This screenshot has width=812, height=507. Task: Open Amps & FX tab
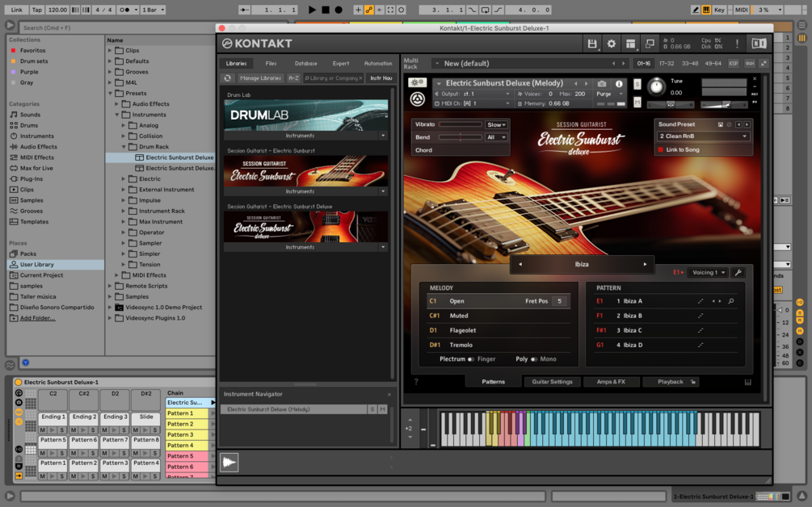click(611, 383)
